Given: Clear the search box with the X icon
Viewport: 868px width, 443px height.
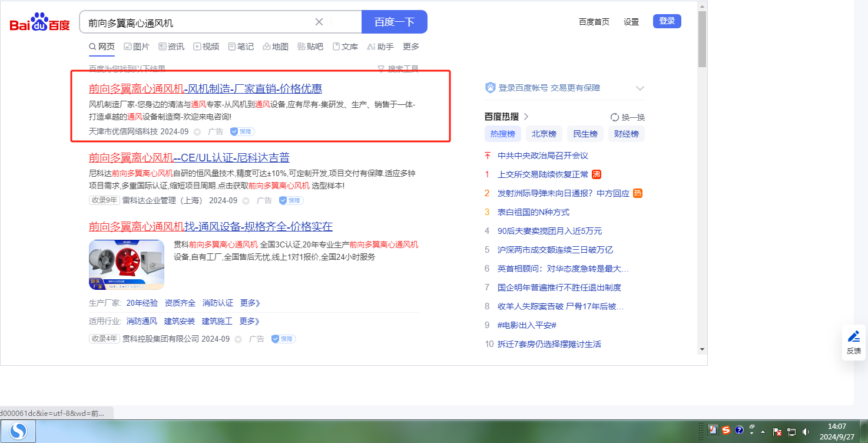Looking at the screenshot, I should (x=319, y=22).
